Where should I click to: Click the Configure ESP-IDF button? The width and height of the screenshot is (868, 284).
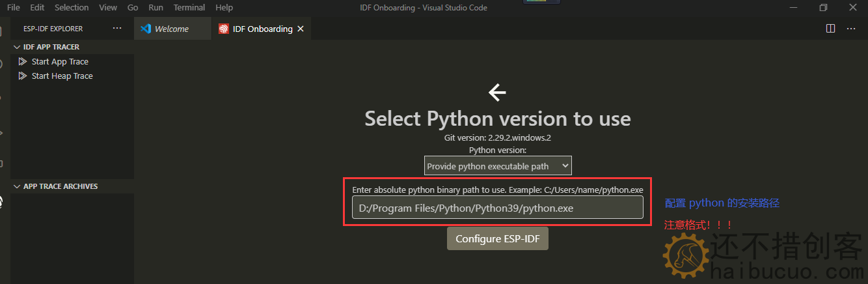pyautogui.click(x=498, y=238)
